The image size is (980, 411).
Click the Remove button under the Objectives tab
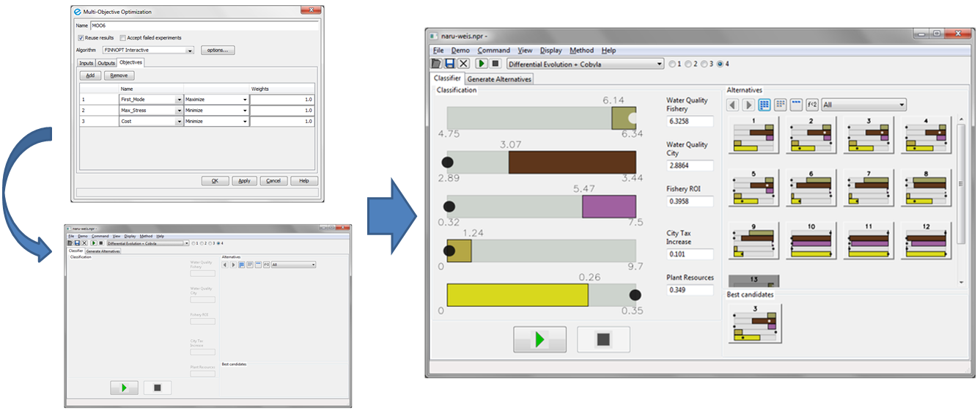click(119, 75)
